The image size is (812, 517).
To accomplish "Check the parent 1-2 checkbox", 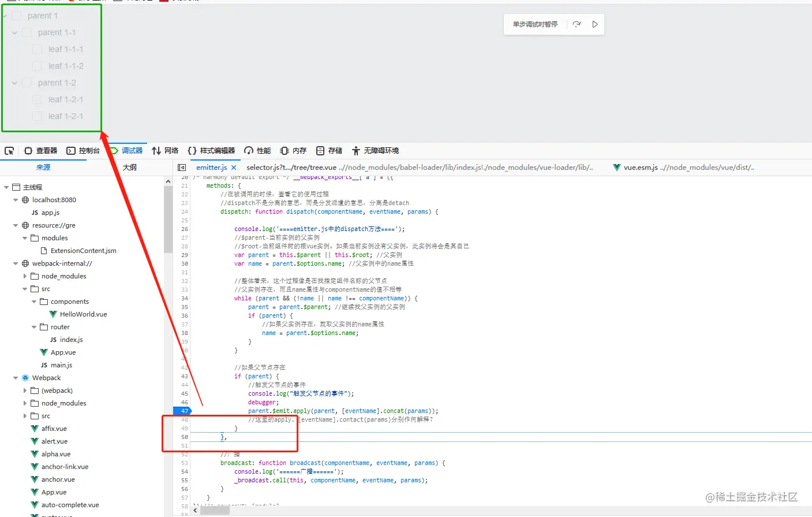I will [x=27, y=83].
